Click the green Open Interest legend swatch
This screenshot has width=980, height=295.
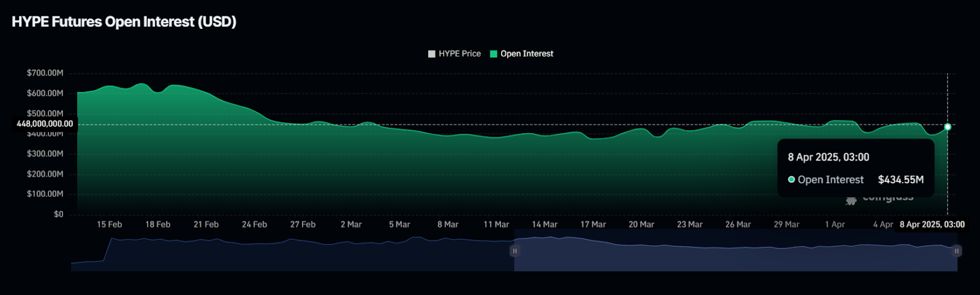494,54
